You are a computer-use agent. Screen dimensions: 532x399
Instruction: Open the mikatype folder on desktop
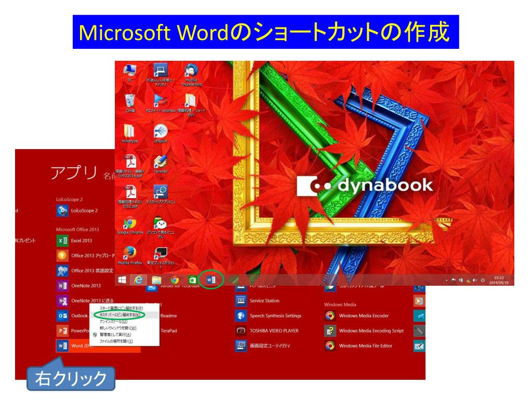point(129,134)
